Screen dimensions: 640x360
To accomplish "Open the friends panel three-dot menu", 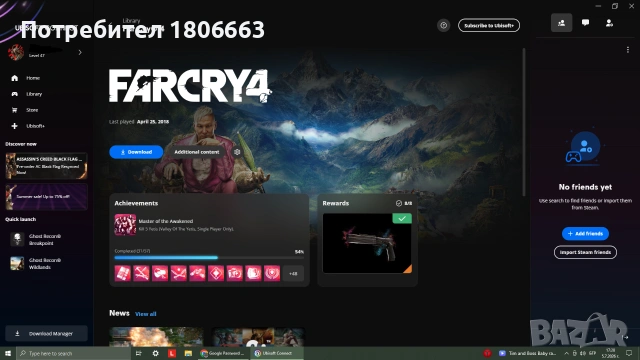I will 627,50.
